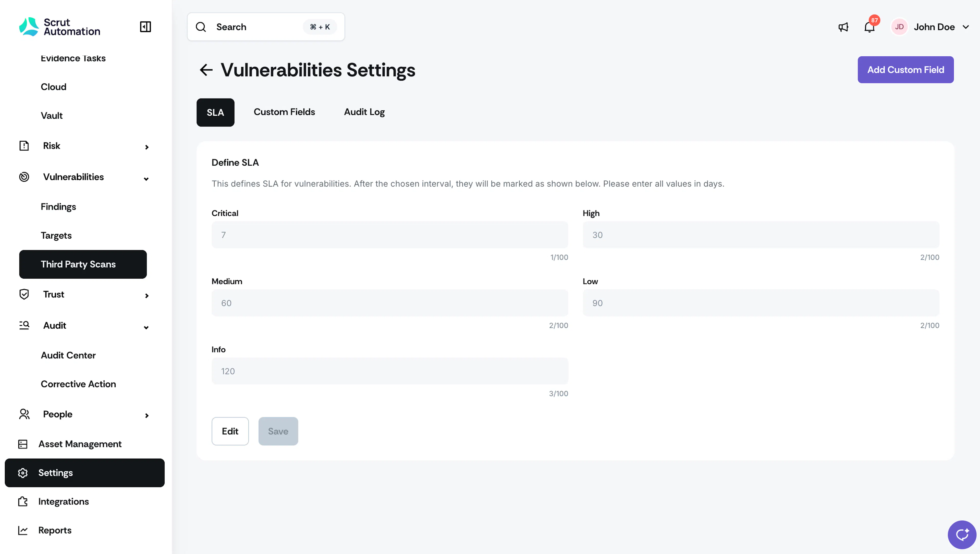This screenshot has width=980, height=554.
Task: Click the Info SLA field
Action: (389, 371)
